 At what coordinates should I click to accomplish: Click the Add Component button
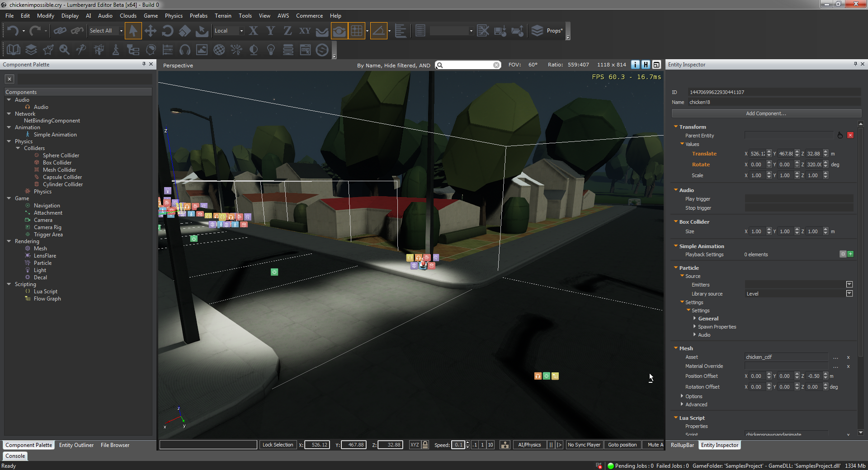click(766, 113)
